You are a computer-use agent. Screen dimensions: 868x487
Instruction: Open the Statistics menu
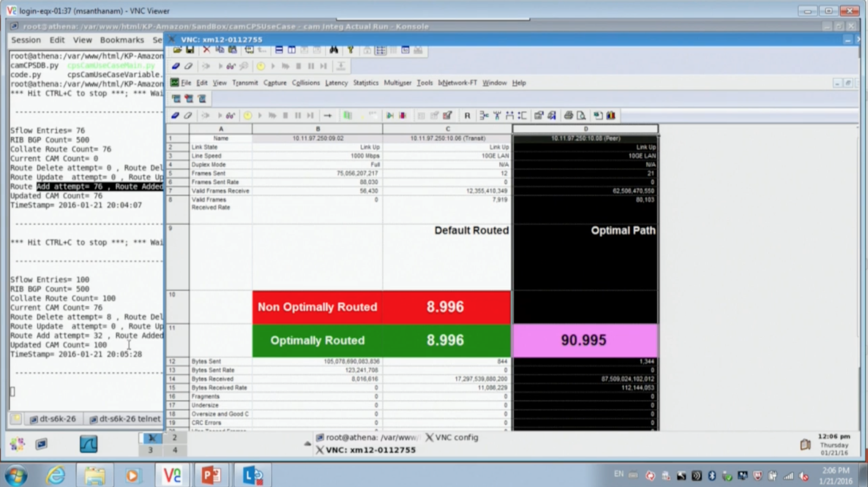tap(366, 83)
